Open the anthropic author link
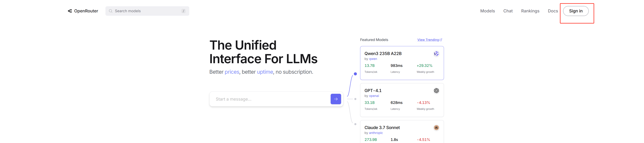This screenshot has width=644, height=143. (x=376, y=133)
